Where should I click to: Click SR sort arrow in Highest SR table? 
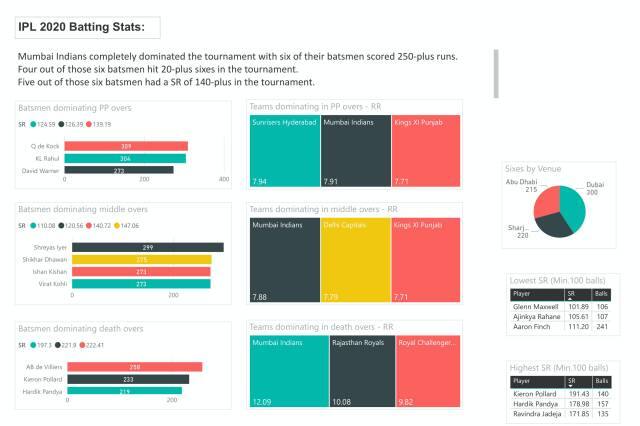coord(572,387)
